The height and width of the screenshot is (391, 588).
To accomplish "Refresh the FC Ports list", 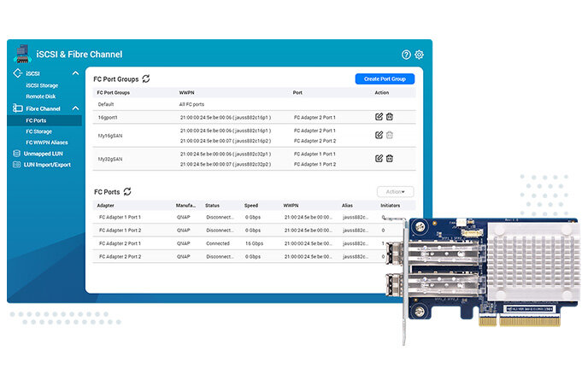I will [x=128, y=192].
